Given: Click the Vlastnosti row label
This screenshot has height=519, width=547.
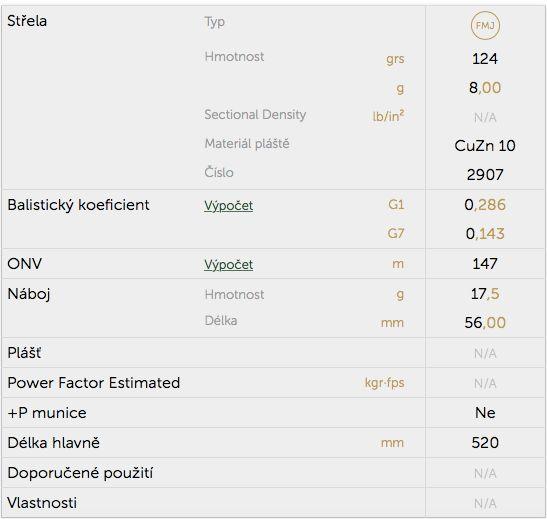Looking at the screenshot, I should (x=42, y=503).
